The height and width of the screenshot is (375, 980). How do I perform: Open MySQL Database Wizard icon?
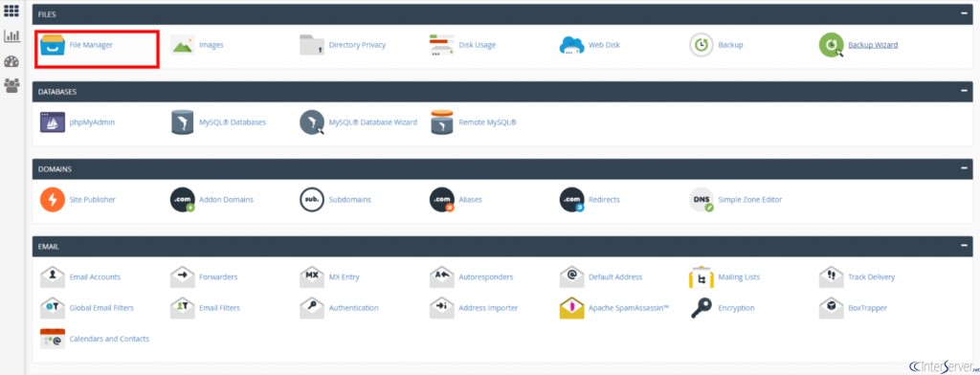[312, 122]
